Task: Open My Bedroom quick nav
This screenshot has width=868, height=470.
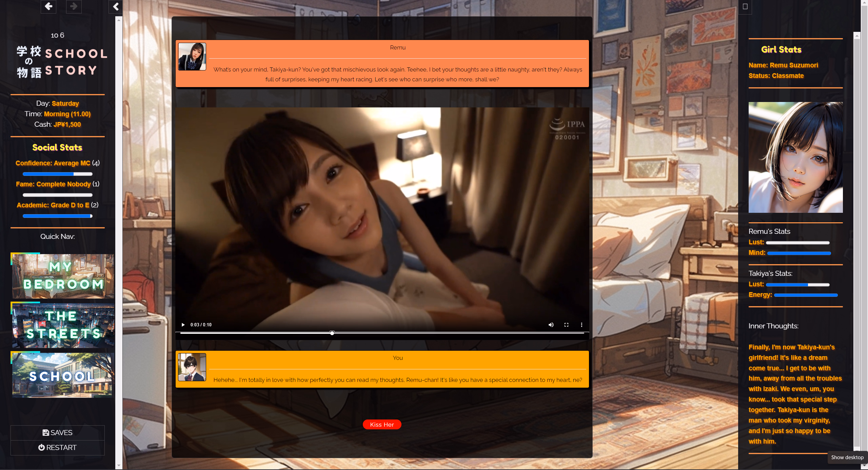Action: 63,276
